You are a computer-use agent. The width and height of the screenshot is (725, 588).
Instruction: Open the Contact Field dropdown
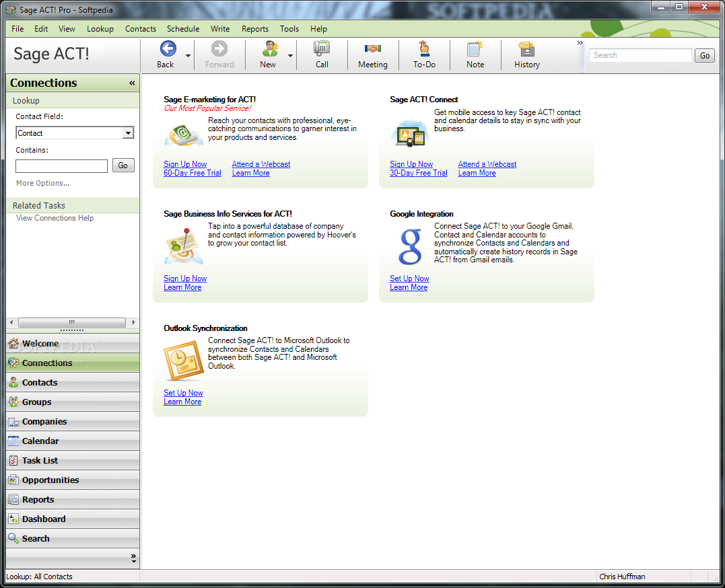(128, 133)
